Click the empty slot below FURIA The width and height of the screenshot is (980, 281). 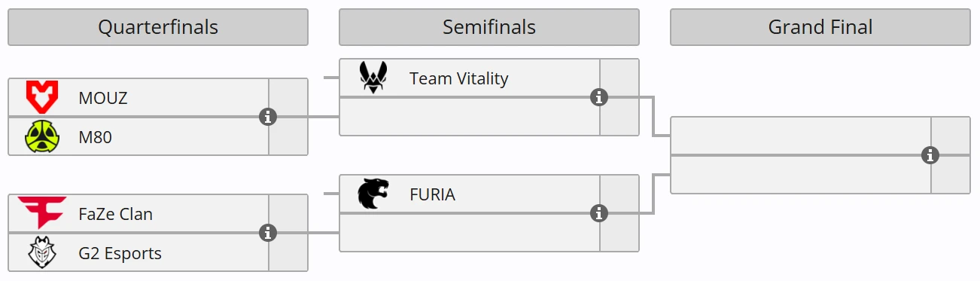coord(470,232)
